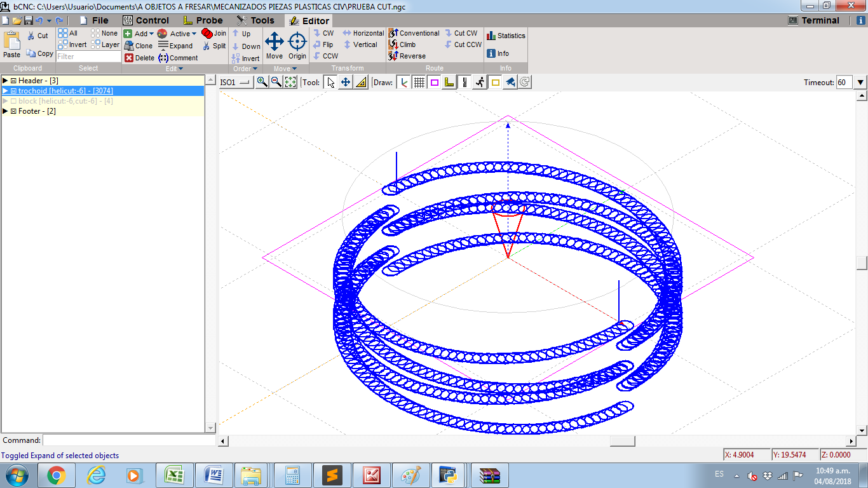The height and width of the screenshot is (488, 868).
Task: Fit the drawing to the view
Action: [290, 82]
